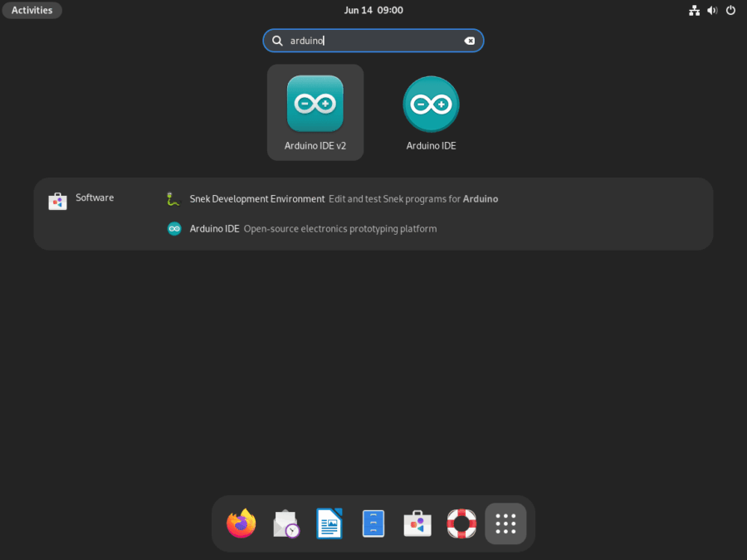Open the power menu in top bar
747x560 pixels.
pos(730,10)
